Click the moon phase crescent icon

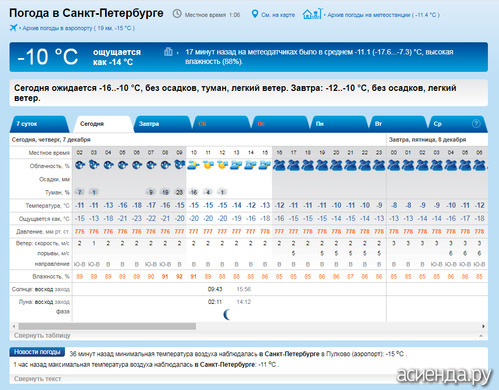[x=227, y=314]
